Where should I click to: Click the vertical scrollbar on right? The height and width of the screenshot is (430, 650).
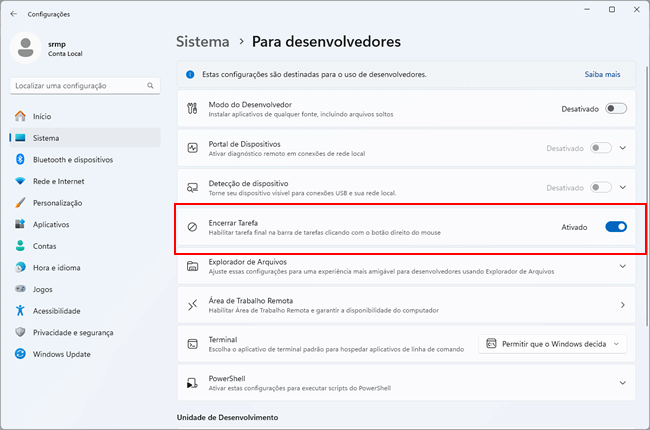click(x=647, y=195)
